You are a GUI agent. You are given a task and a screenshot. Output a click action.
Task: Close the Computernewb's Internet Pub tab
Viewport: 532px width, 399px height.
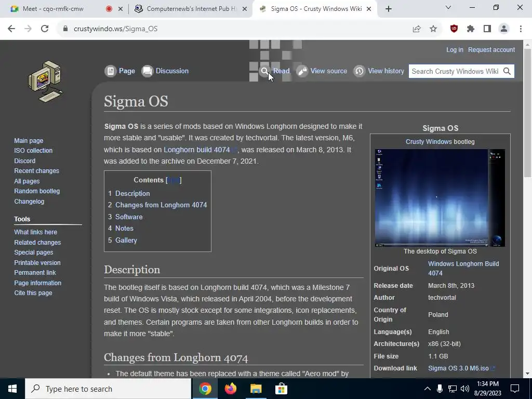(x=244, y=9)
